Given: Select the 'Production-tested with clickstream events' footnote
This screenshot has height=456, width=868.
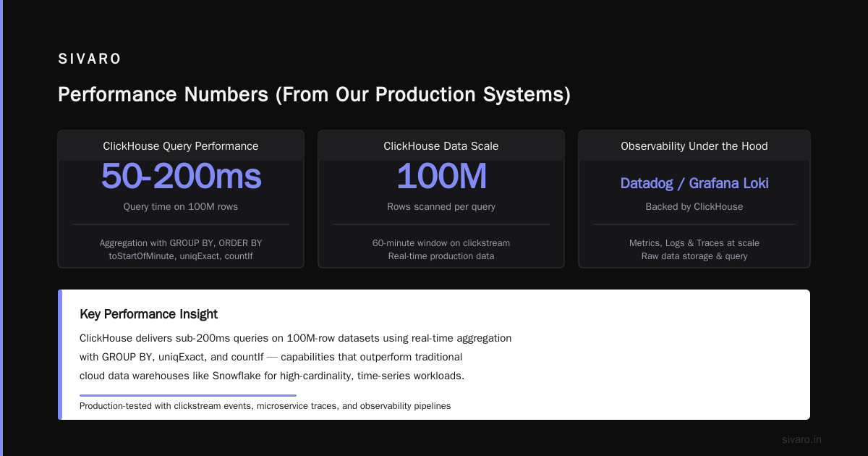Looking at the screenshot, I should [x=265, y=406].
